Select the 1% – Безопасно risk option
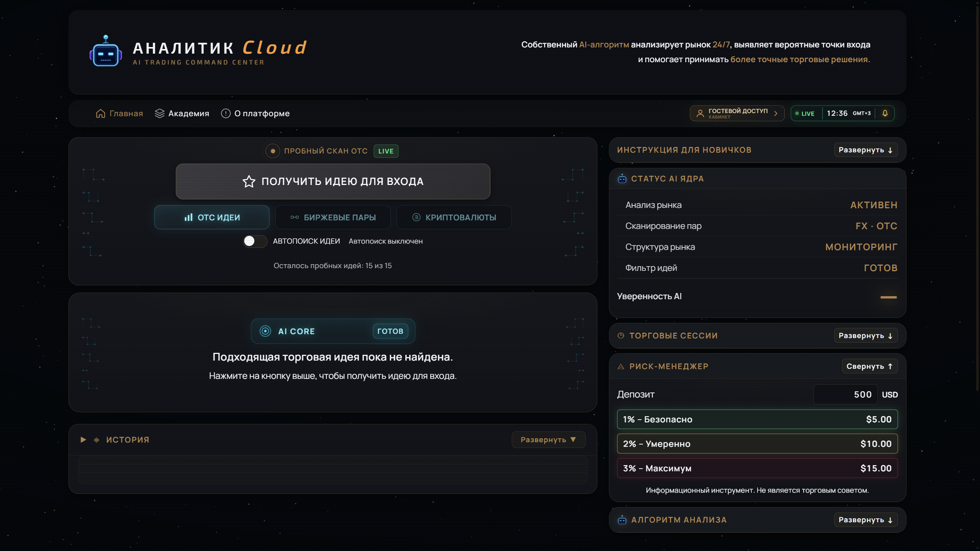Viewport: 980px width, 551px height. click(757, 419)
